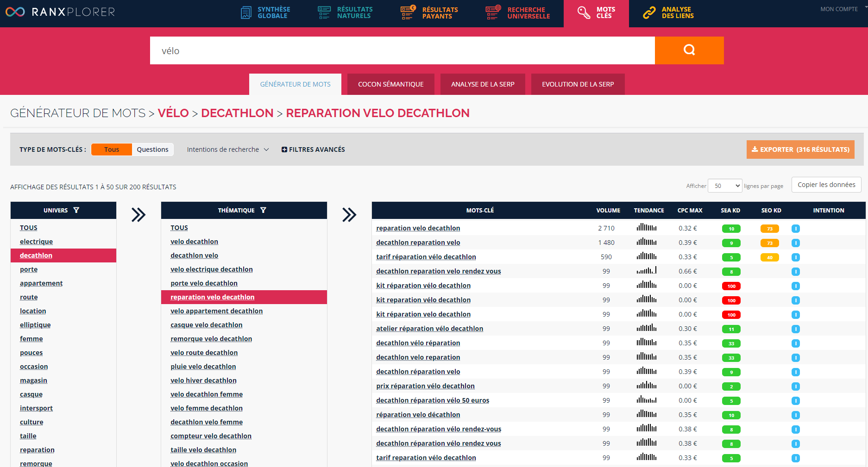Select porte in Univers list
This screenshot has width=868, height=467.
(29, 269)
